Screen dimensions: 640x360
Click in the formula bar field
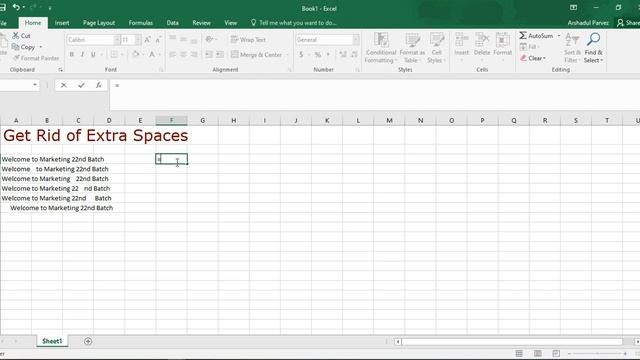pos(375,95)
